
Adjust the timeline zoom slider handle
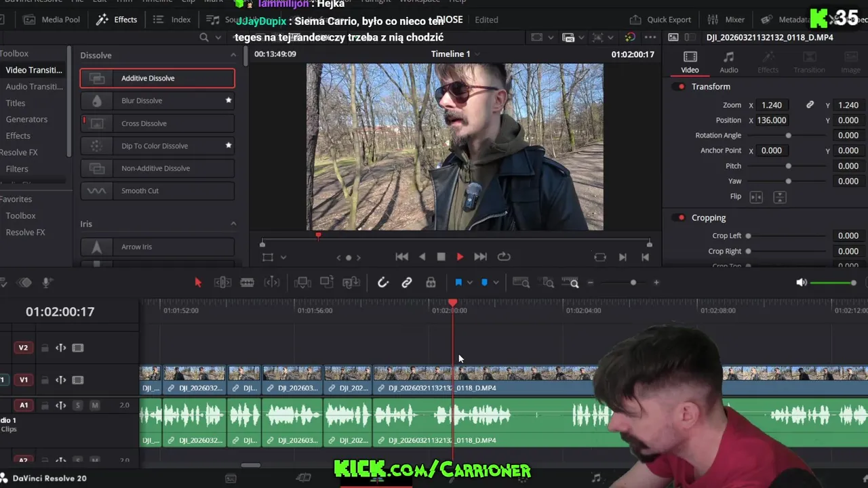click(x=633, y=283)
